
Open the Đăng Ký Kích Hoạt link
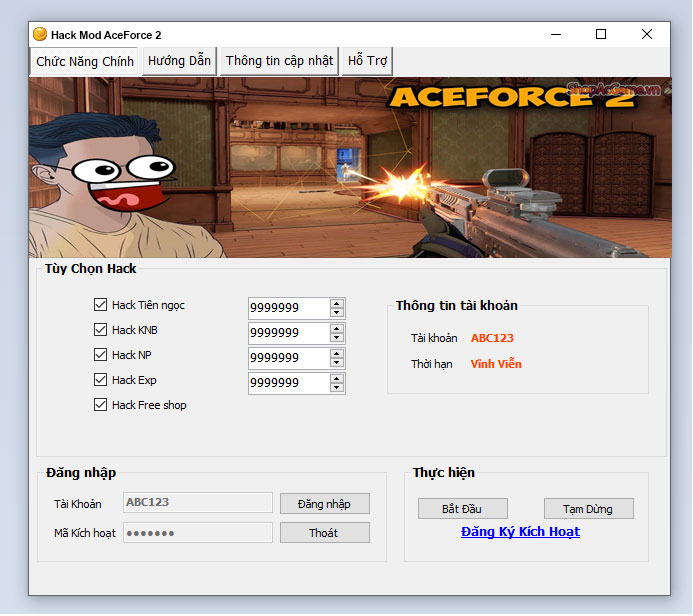point(520,532)
